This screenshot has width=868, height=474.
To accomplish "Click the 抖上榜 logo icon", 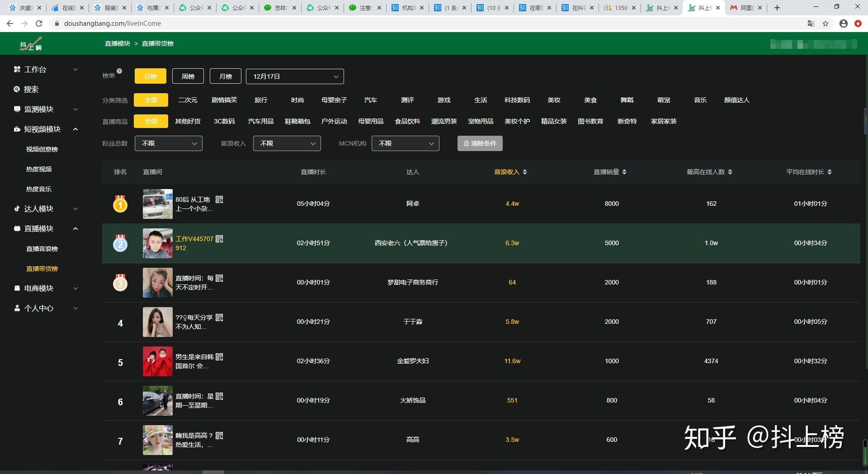I will [31, 43].
